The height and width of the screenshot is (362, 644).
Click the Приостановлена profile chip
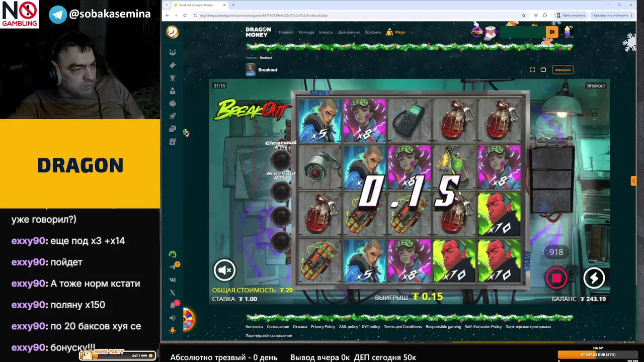571,15
